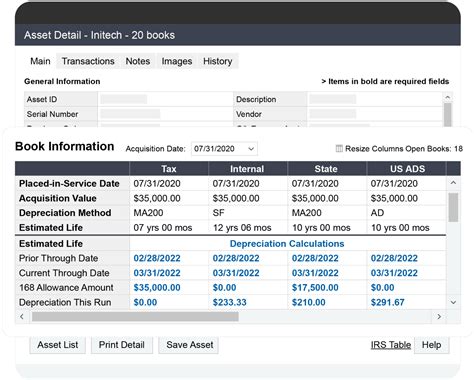This screenshot has height=380, width=474.
Task: Click the Depreciation Calculations heading
Action: coord(287,244)
